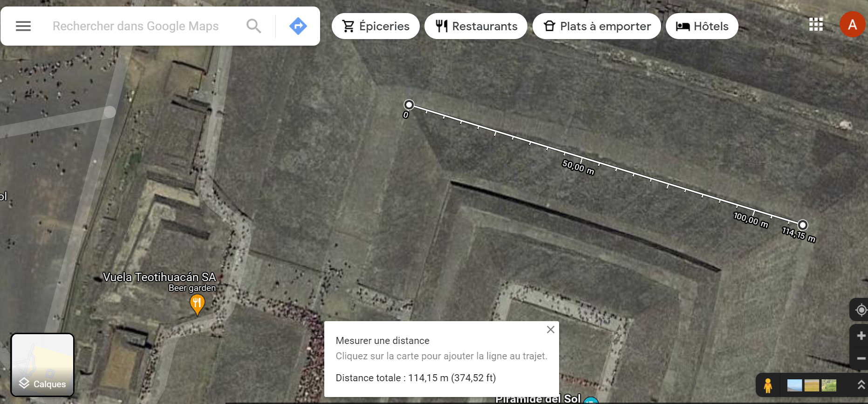The height and width of the screenshot is (404, 868).
Task: Toggle map type with Calques thumbnail
Action: coord(42,365)
